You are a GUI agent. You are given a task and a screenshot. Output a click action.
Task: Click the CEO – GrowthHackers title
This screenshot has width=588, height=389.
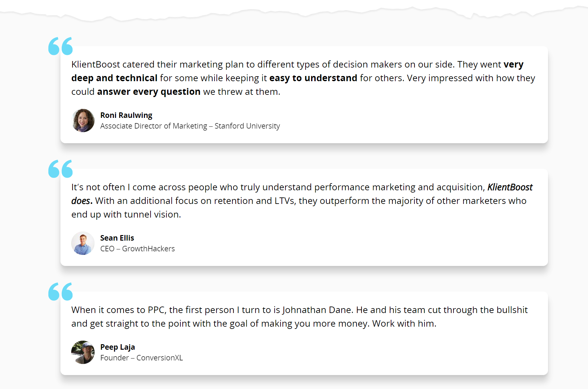coord(137,249)
